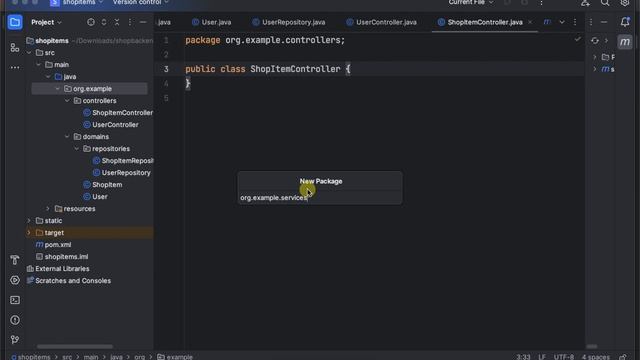Show hidden editor tabs chevron
Viewport: 640px width, 360px height.
[x=562, y=22]
